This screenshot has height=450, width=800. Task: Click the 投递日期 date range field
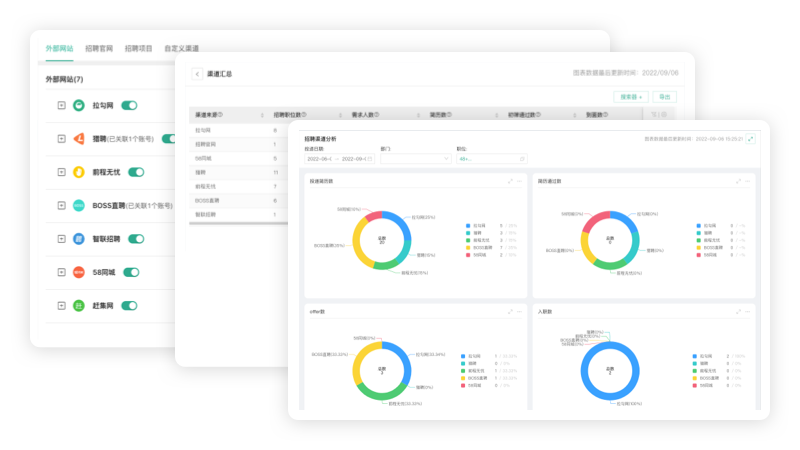tap(339, 159)
